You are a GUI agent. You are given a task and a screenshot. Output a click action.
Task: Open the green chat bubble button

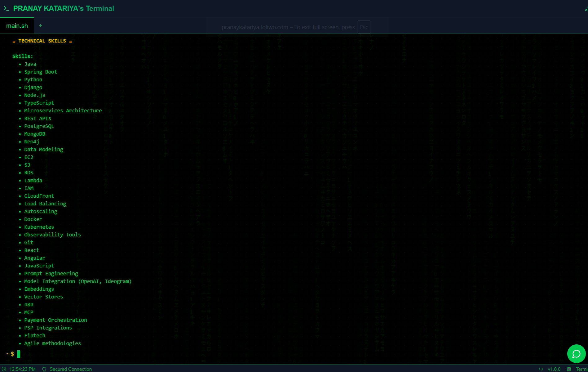point(576,354)
